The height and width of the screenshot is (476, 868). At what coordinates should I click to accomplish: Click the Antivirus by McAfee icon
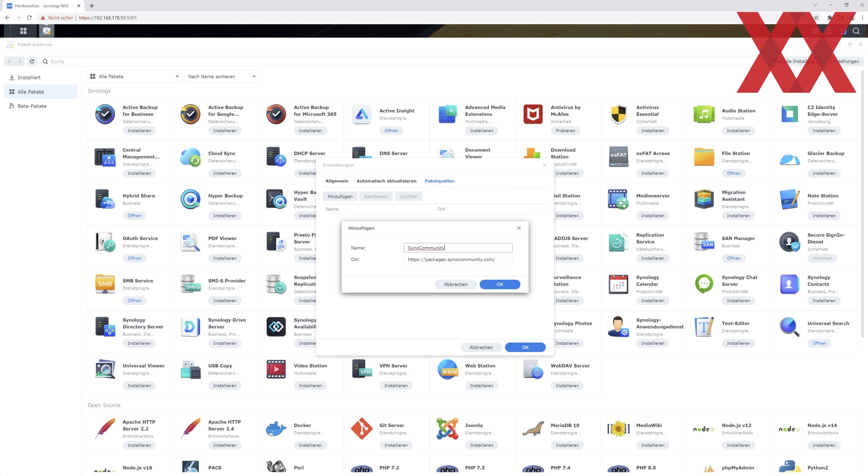click(533, 114)
